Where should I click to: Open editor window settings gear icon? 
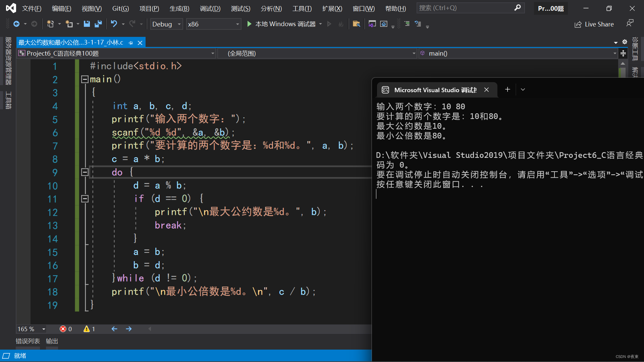[x=625, y=42]
